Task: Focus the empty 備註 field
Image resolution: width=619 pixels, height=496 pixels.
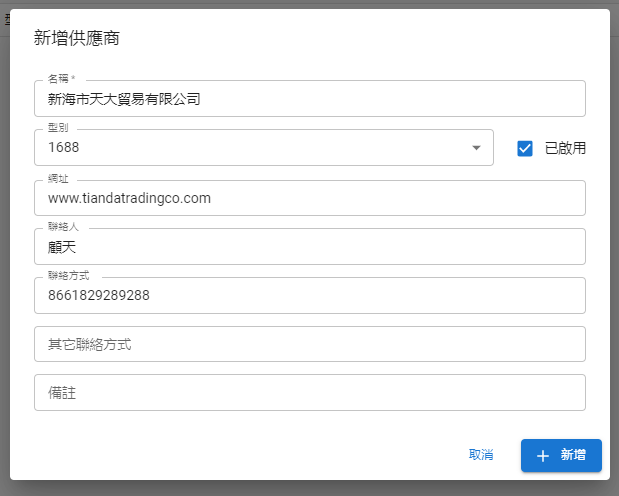Action: pos(310,393)
